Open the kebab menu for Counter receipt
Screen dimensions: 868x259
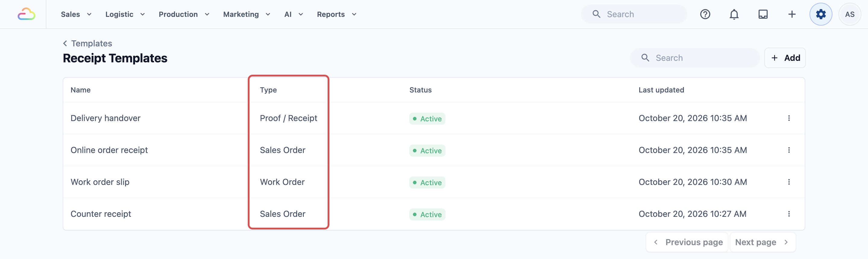pos(789,214)
